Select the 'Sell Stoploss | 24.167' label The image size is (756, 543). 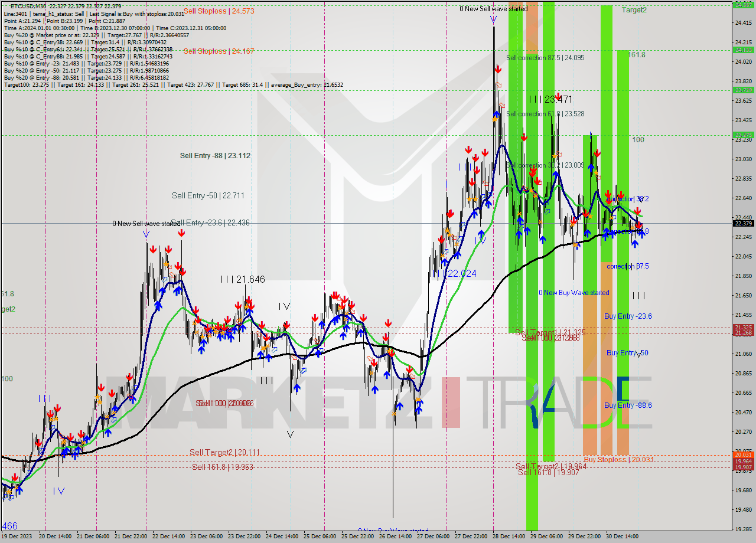click(x=219, y=51)
